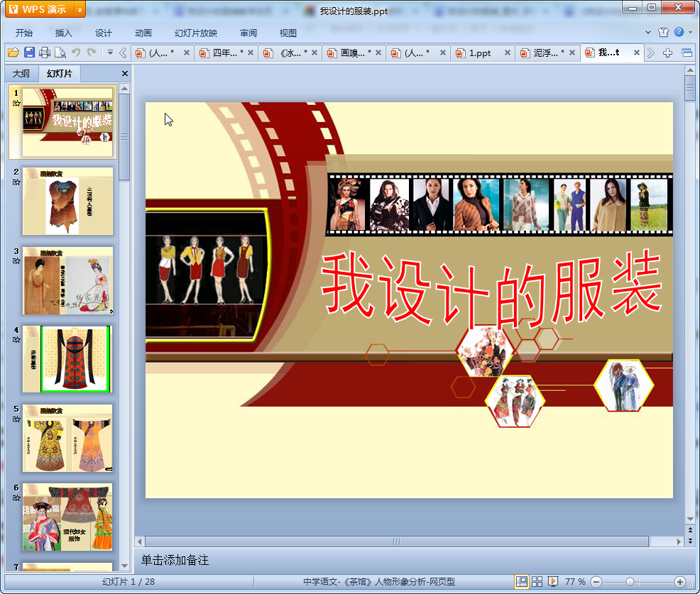Click the blue Help question icon

coord(679,32)
